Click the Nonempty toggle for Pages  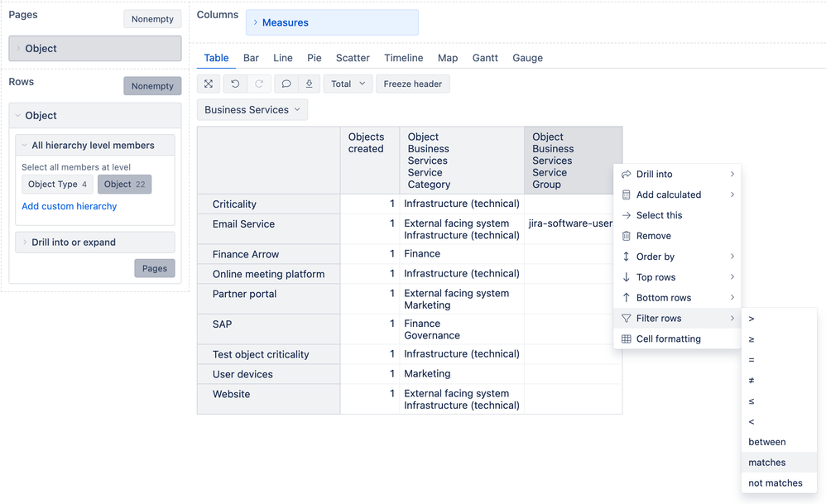152,18
